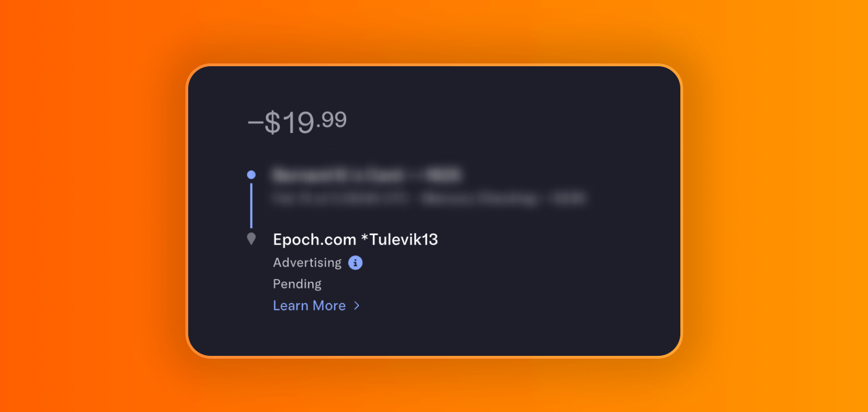
Task: Open the Learn More link
Action: click(310, 306)
